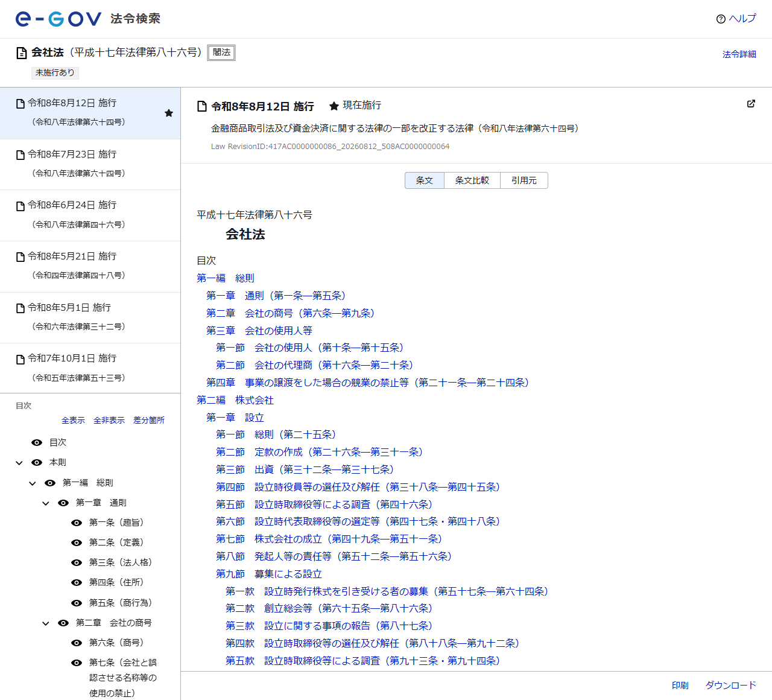Open 第二編 株式会社 contents link
The width and height of the screenshot is (772, 700).
[x=235, y=400]
